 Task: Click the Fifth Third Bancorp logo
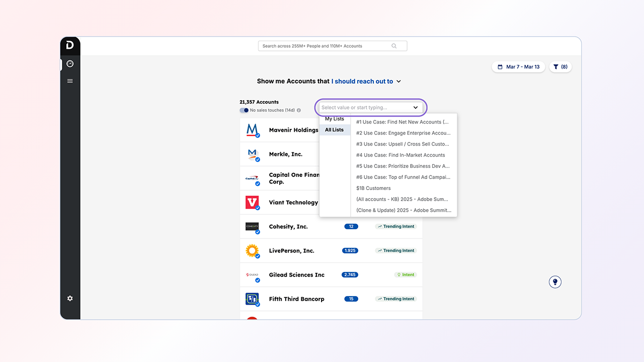tap(252, 299)
